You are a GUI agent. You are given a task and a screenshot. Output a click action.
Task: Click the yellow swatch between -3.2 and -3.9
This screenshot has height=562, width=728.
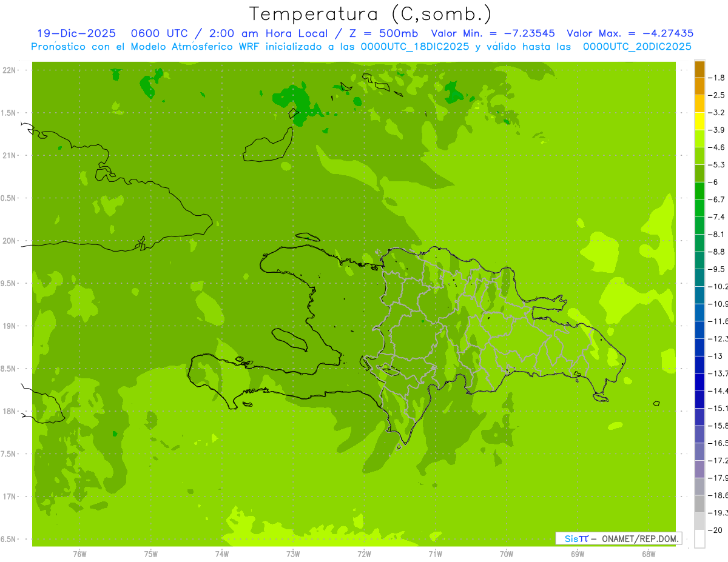pyautogui.click(x=699, y=121)
